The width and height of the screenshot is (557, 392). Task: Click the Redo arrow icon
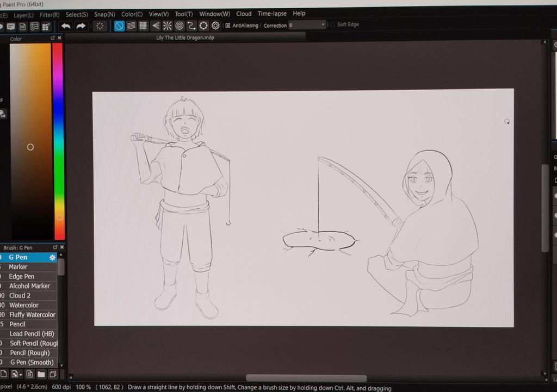[81, 26]
